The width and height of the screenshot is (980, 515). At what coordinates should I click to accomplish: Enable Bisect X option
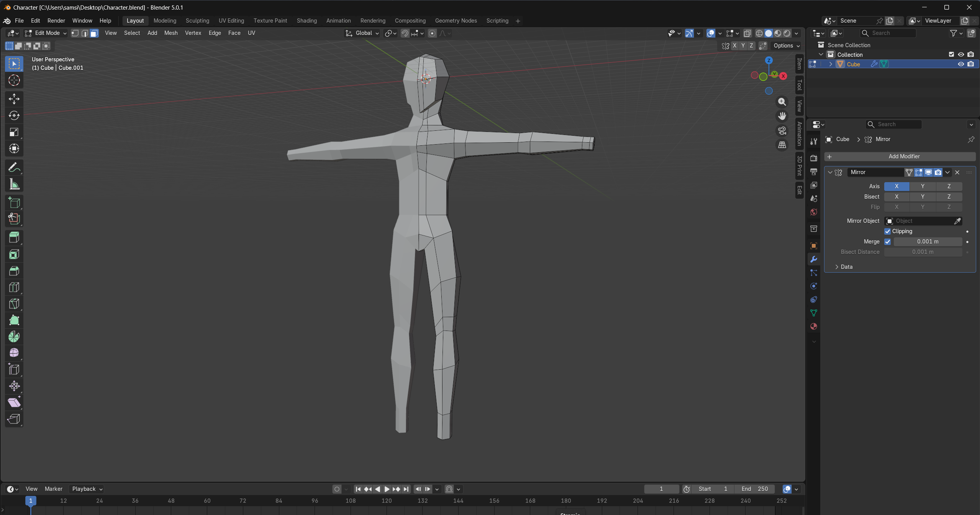click(896, 197)
